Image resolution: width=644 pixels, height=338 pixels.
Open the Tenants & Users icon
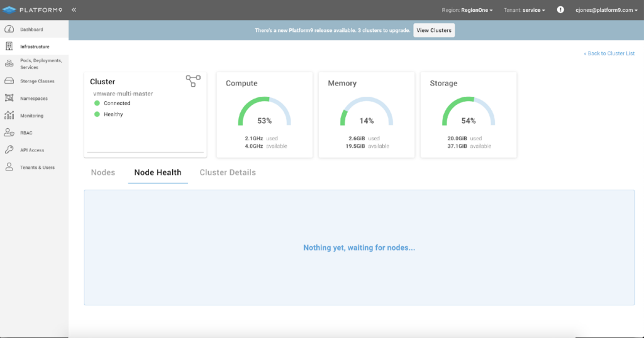(x=9, y=167)
